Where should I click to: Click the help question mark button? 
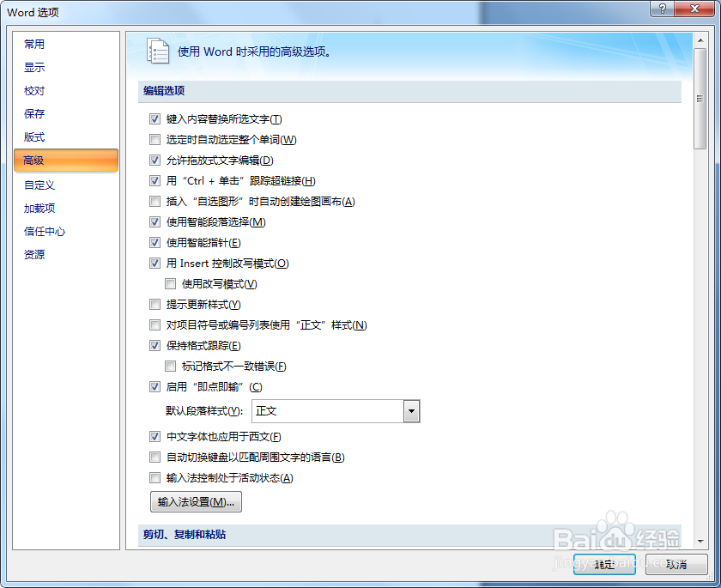click(x=662, y=9)
